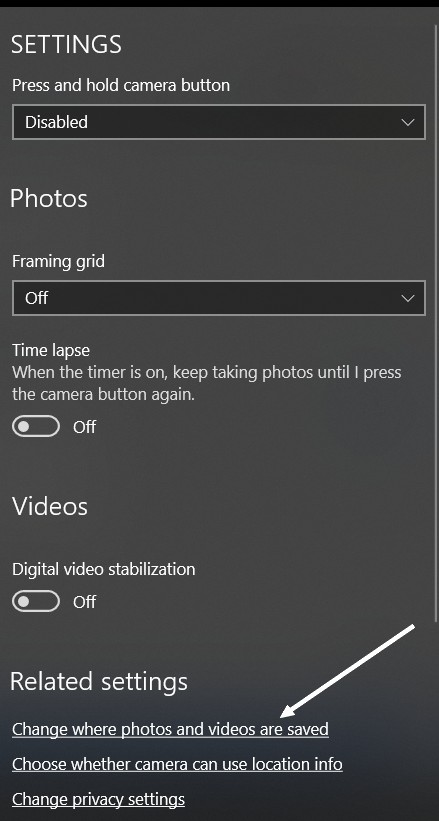Open Change where photos and videos are saved
This screenshot has width=439, height=821.
pyautogui.click(x=170, y=729)
